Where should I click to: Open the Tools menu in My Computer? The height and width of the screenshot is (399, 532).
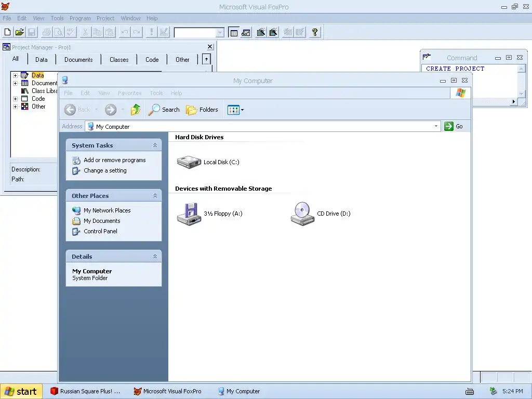(x=156, y=93)
